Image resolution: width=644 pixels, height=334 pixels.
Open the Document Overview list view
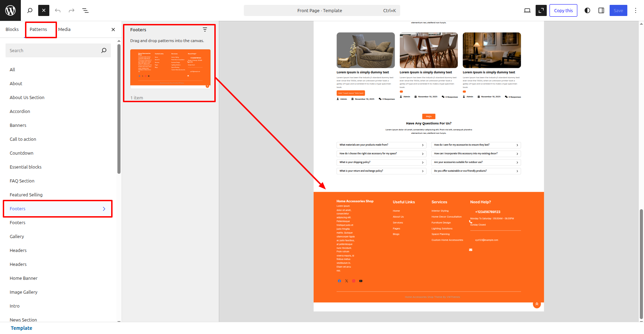(85, 10)
